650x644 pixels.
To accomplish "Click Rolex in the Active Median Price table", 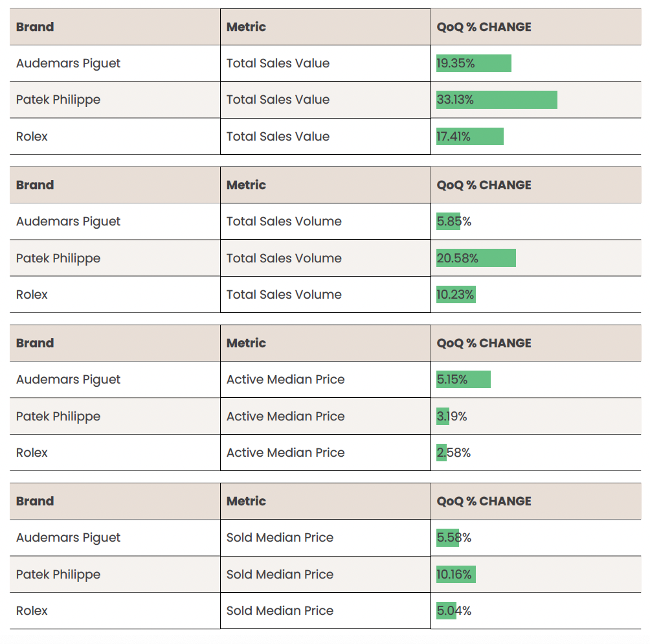I will pos(32,453).
